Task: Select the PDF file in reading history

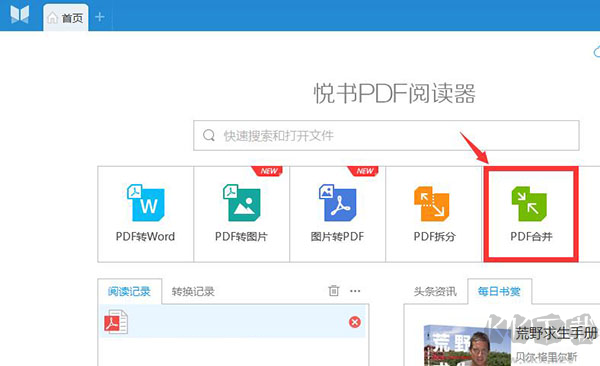Action: point(232,322)
